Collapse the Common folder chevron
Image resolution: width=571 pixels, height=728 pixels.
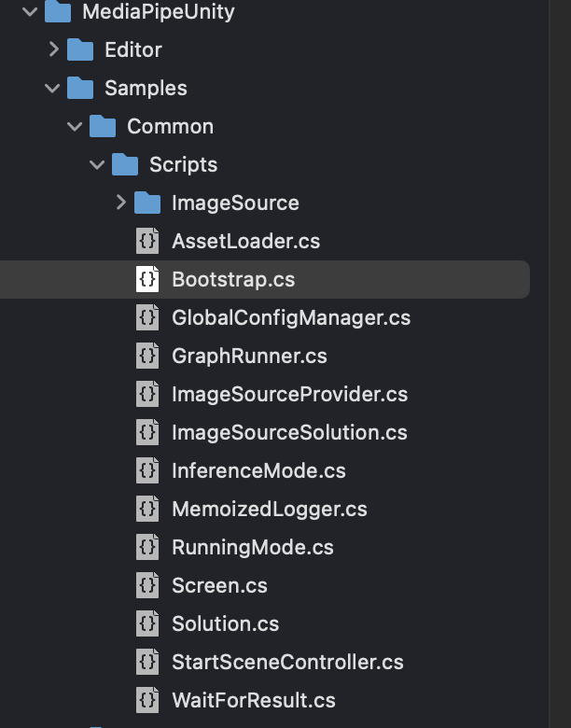(75, 126)
